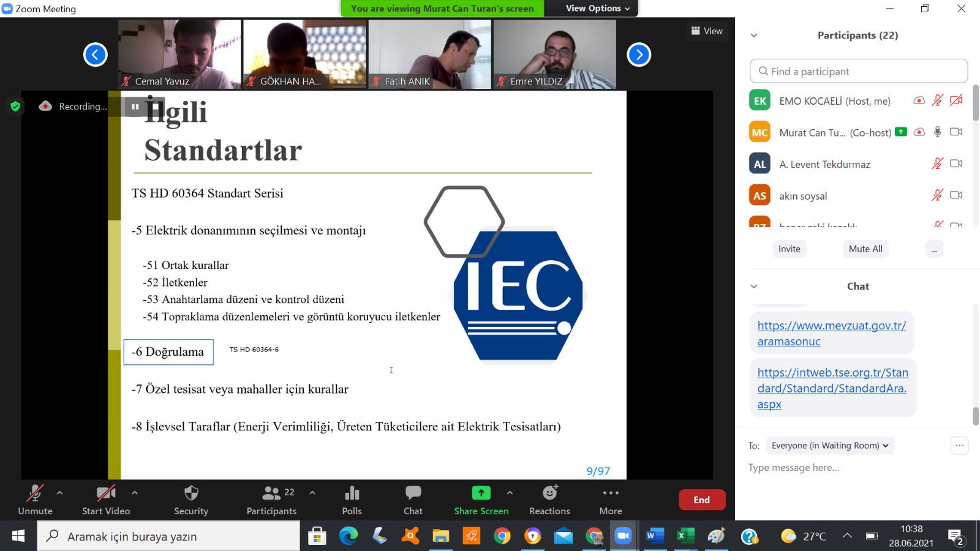The width and height of the screenshot is (980, 551).
Task: Click the cloud Recording indicator icon
Action: (45, 106)
